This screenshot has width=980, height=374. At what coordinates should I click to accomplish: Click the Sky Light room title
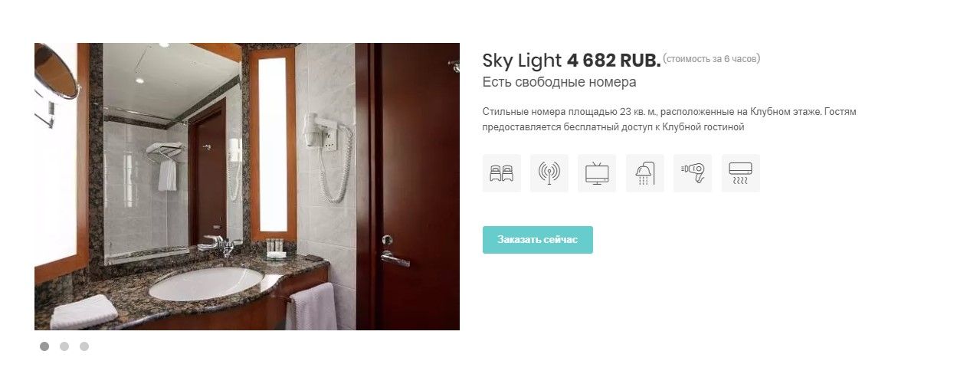tap(523, 61)
